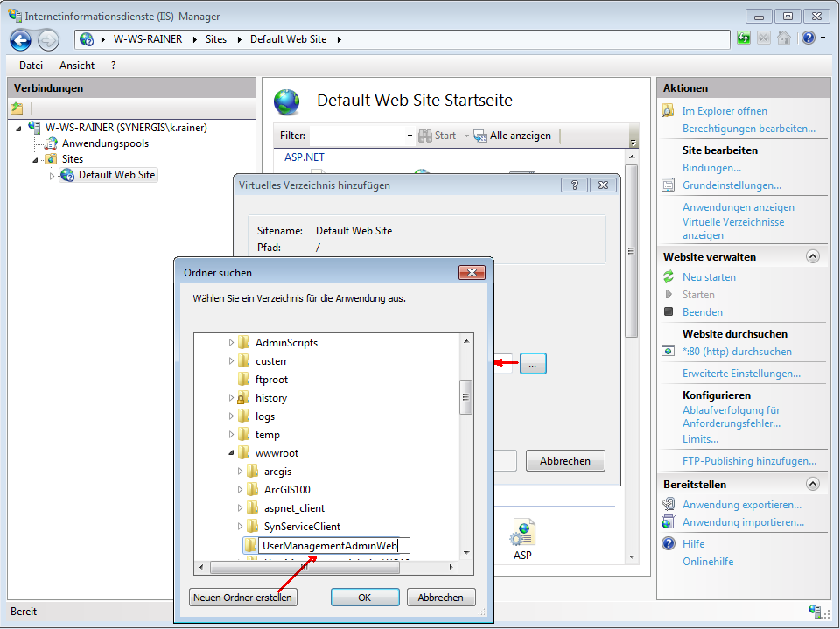Click the home icon in the address bar
Viewport: 840px width, 629px height.
tap(782, 38)
